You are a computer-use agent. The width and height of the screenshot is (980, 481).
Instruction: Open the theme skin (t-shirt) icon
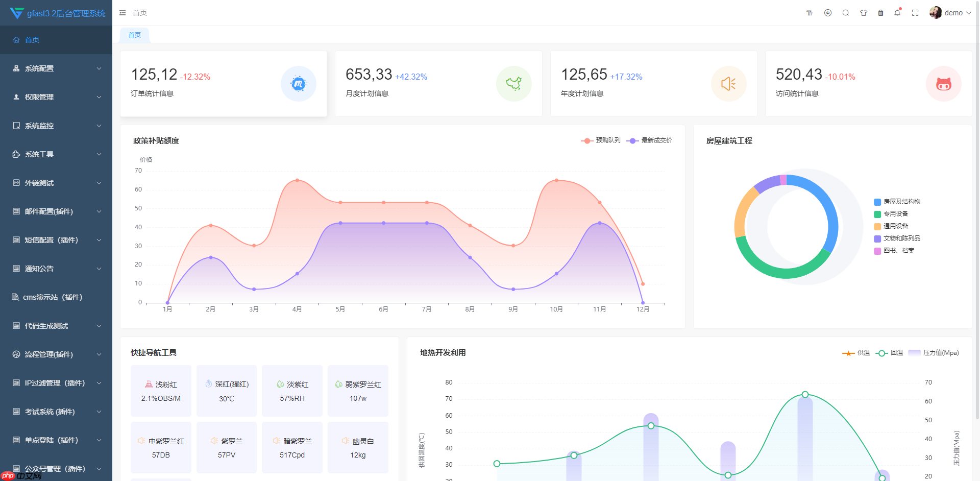coord(864,12)
